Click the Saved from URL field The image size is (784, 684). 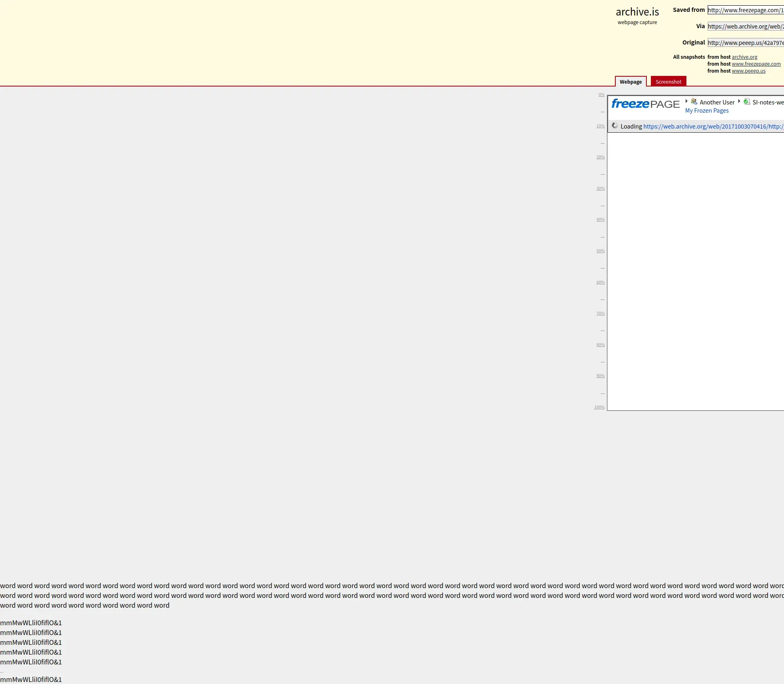point(745,10)
